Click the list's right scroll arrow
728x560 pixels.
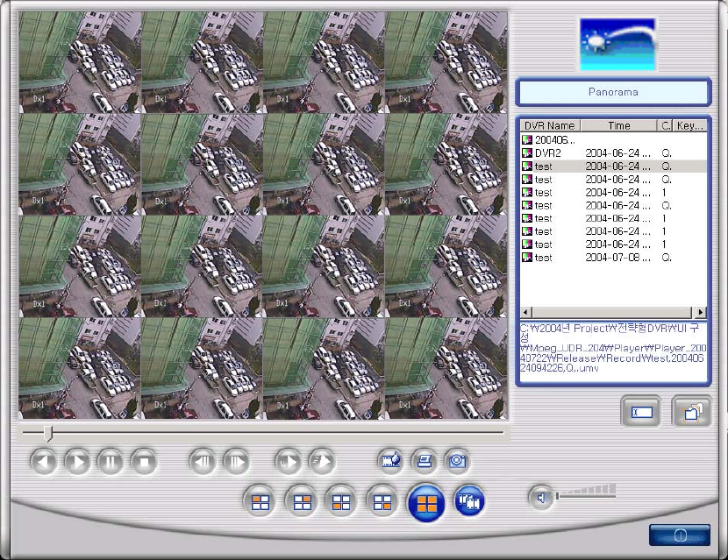click(x=701, y=312)
